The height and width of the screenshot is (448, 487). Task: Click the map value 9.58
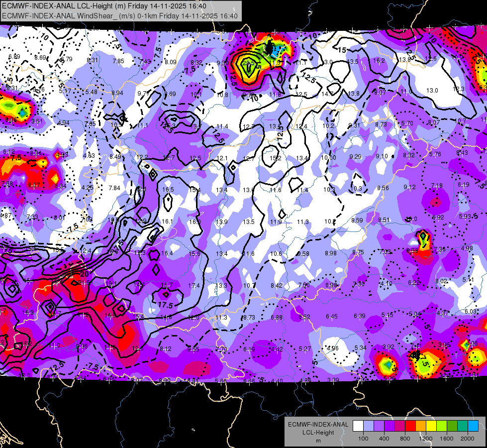pyautogui.click(x=303, y=254)
